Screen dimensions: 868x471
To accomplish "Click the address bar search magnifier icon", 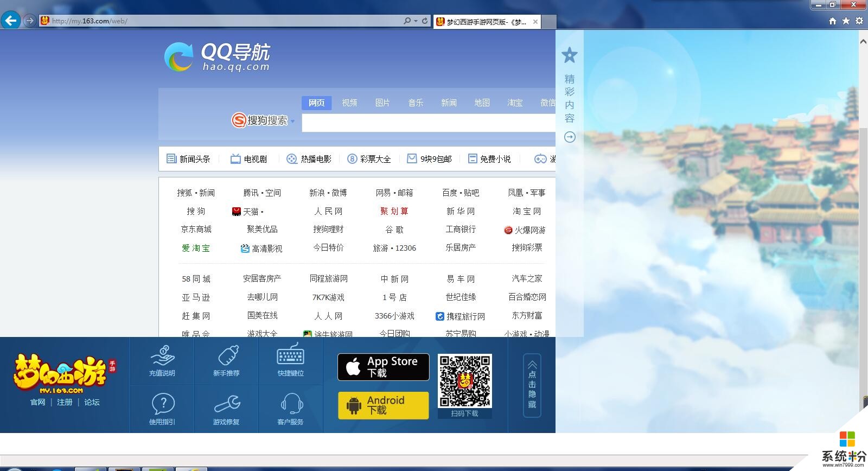I will (x=407, y=21).
